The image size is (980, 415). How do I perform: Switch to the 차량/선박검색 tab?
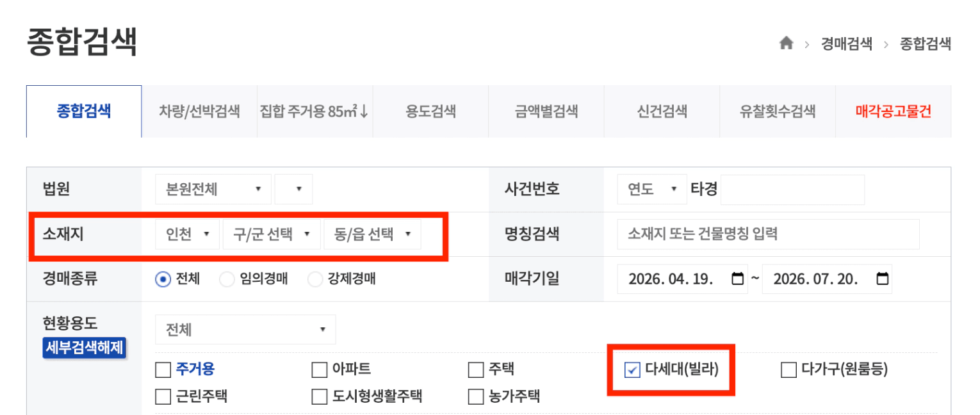[199, 112]
